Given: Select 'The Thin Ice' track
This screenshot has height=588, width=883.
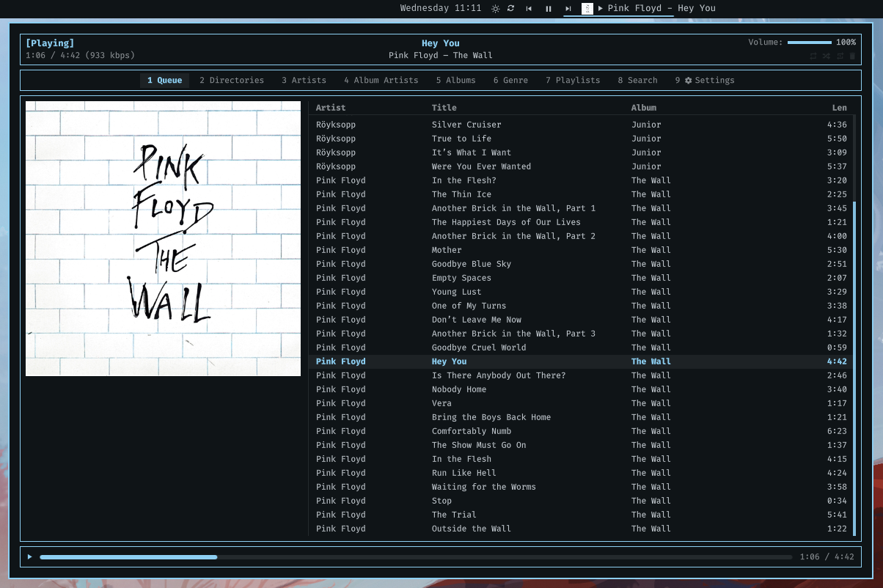Looking at the screenshot, I should tap(582, 194).
